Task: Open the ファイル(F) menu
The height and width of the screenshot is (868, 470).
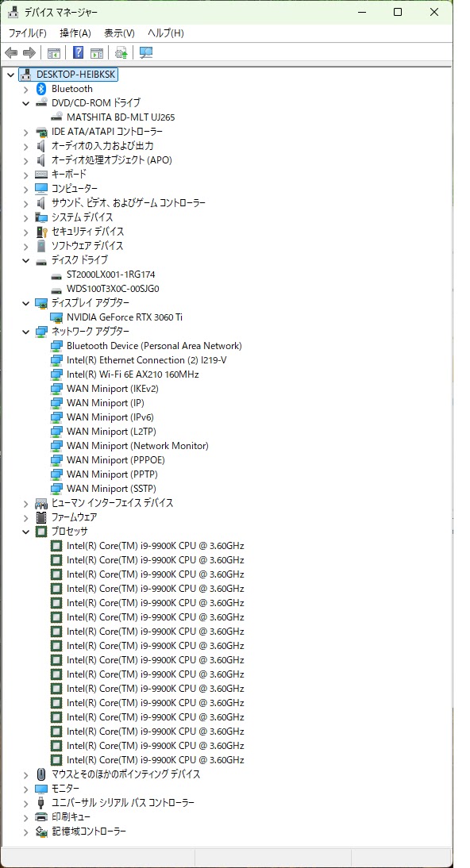Action: point(28,33)
